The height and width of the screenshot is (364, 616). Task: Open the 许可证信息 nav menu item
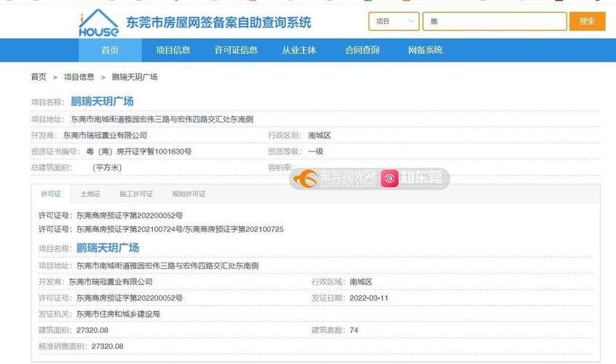click(236, 50)
